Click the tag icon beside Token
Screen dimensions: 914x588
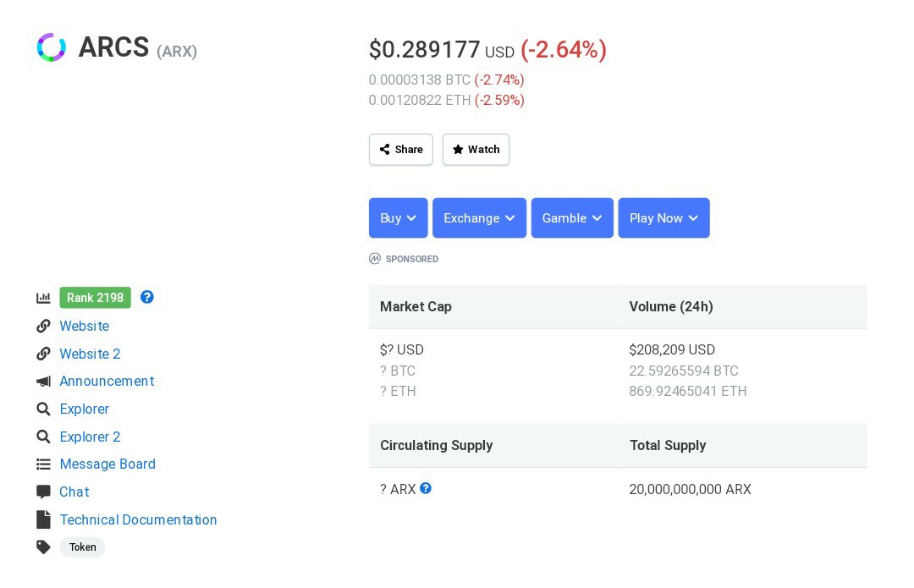pyautogui.click(x=43, y=547)
